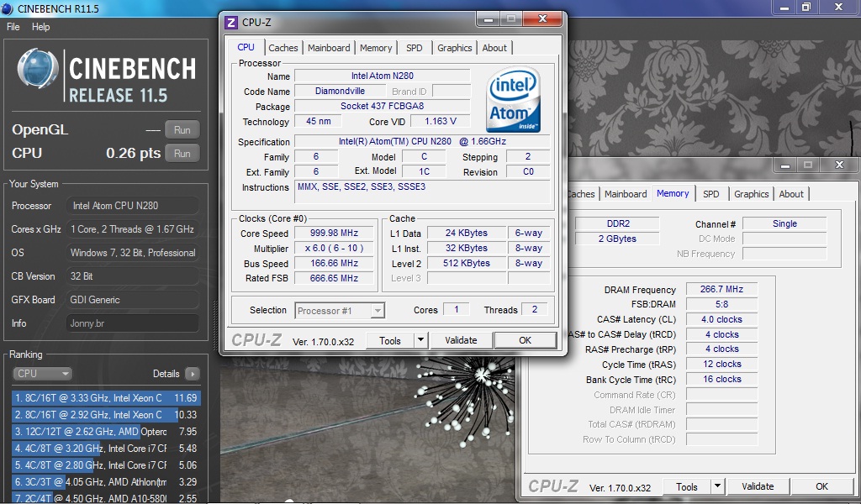Screen dimensions: 861x504
Task: Select Memory tab in rear CPU-Z window
Action: point(673,193)
